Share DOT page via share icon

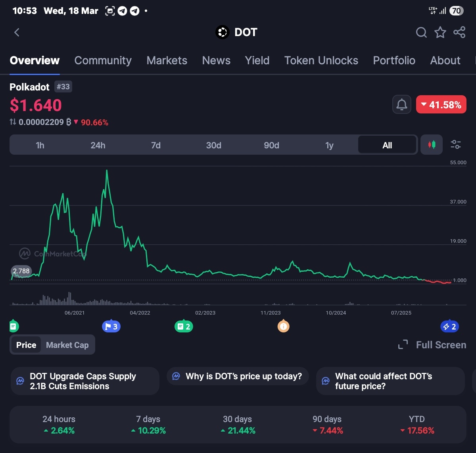pos(459,33)
